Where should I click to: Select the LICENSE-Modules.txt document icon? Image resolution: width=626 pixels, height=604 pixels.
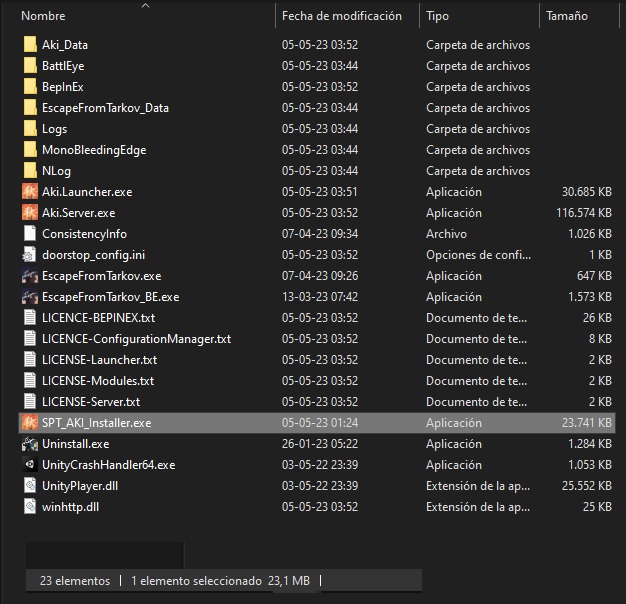(30, 381)
